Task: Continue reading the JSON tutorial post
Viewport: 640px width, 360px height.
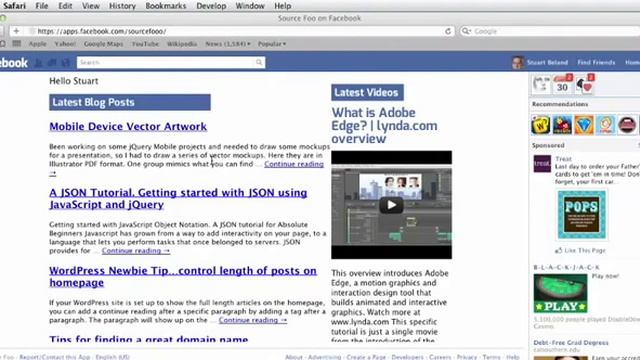Action: (x=136, y=251)
